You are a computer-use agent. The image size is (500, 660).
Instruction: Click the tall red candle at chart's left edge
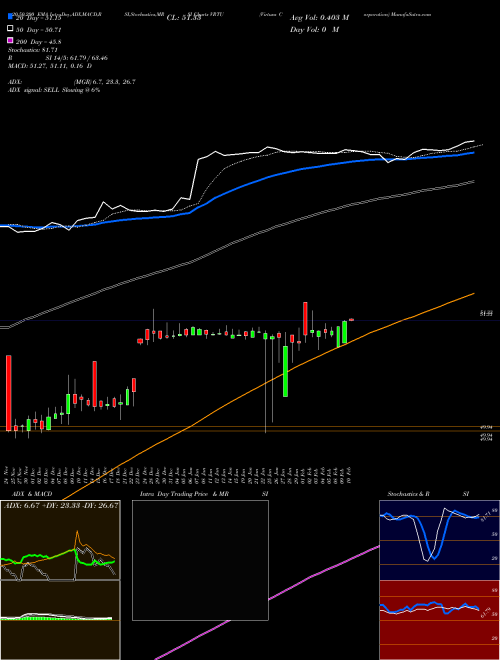pos(8,393)
